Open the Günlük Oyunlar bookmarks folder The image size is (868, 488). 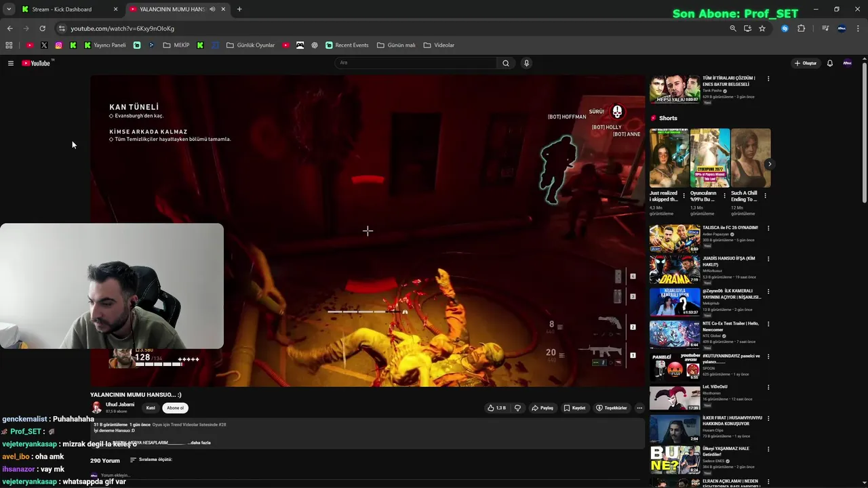(x=250, y=45)
